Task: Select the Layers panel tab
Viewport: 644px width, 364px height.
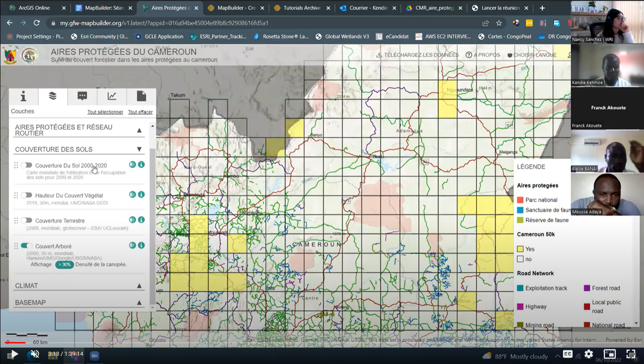Action: coord(53,96)
